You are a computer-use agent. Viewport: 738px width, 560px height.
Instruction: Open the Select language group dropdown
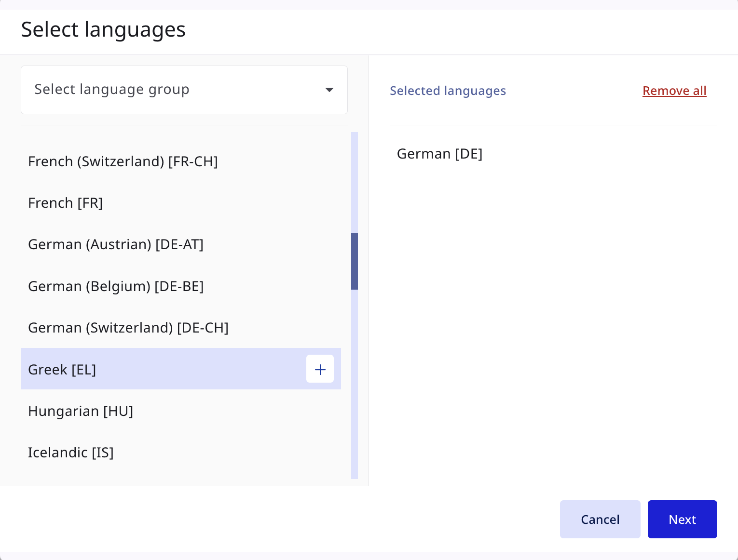coord(184,90)
